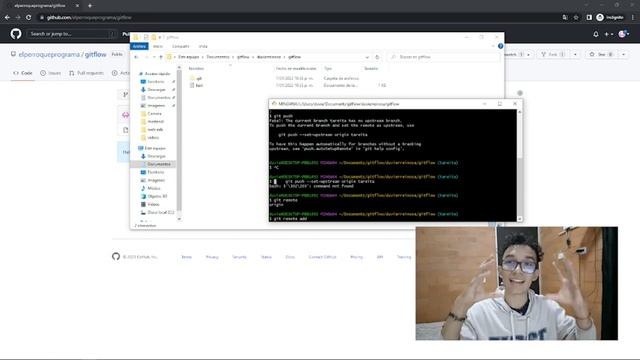Click the terminal scrollbar down arrow

tap(520, 219)
